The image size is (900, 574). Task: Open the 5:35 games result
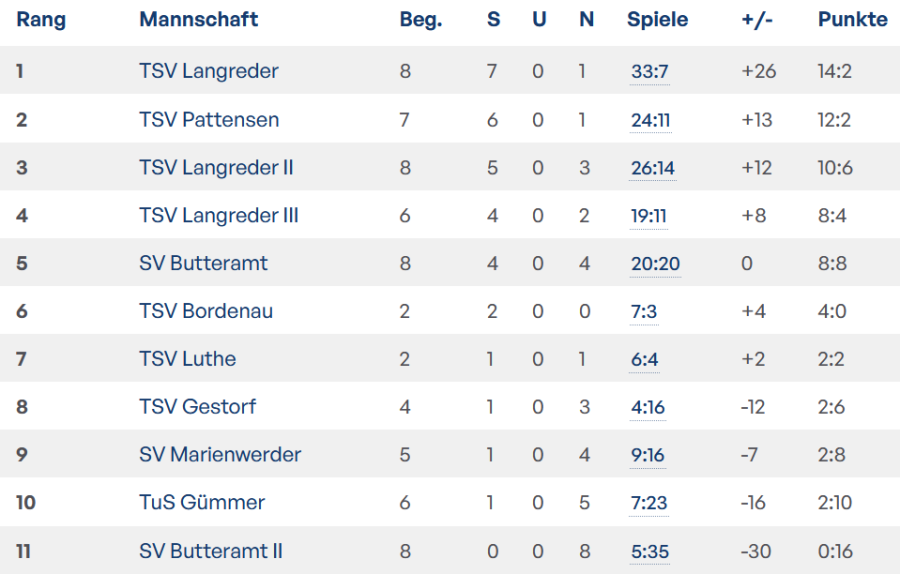pos(650,551)
